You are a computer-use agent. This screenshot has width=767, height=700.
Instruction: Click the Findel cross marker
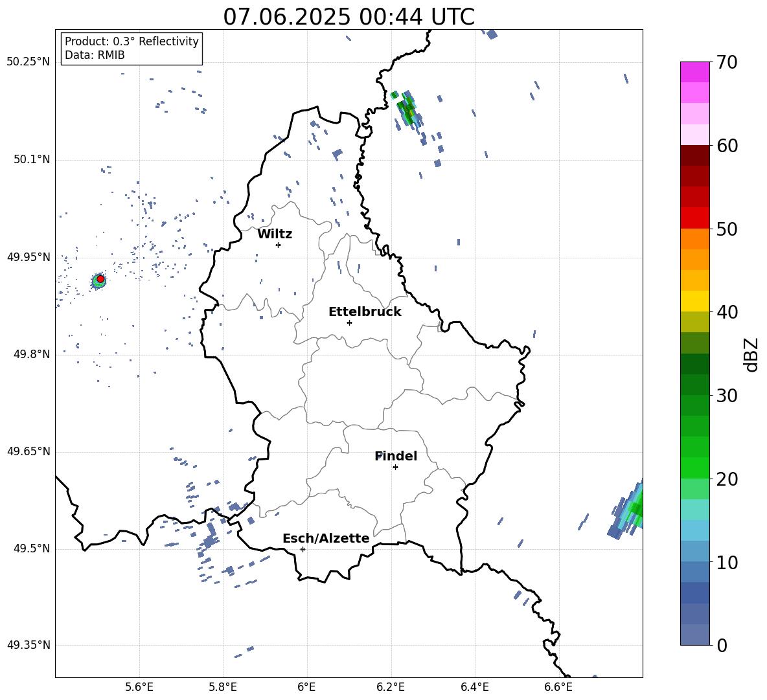pyautogui.click(x=395, y=468)
